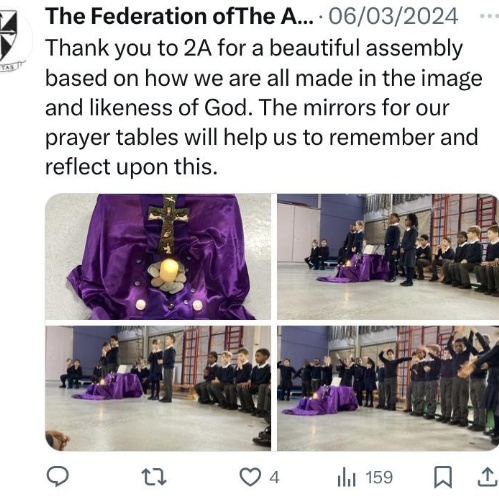View post analytics bar chart icon
The height and width of the screenshot is (499, 499).
coord(347,477)
